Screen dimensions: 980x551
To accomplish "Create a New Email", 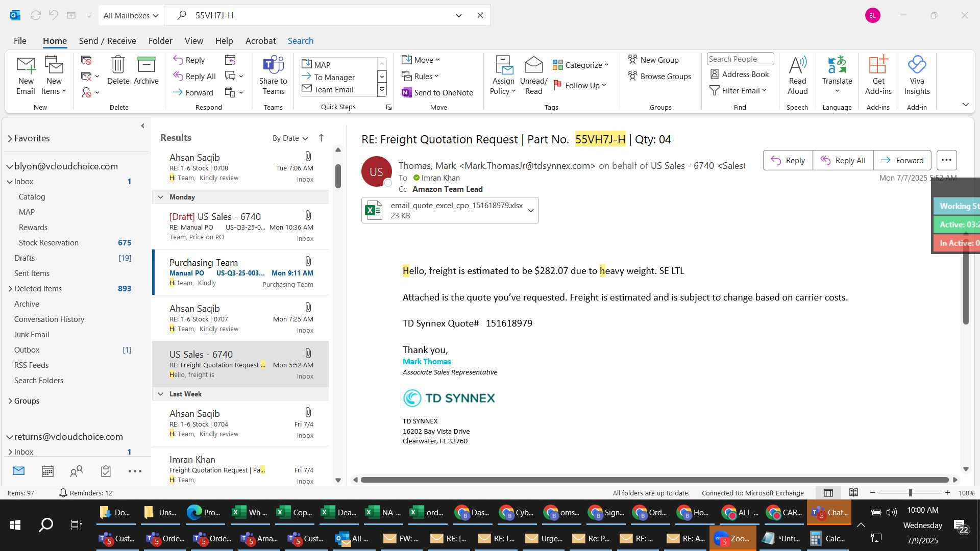I will [26, 76].
